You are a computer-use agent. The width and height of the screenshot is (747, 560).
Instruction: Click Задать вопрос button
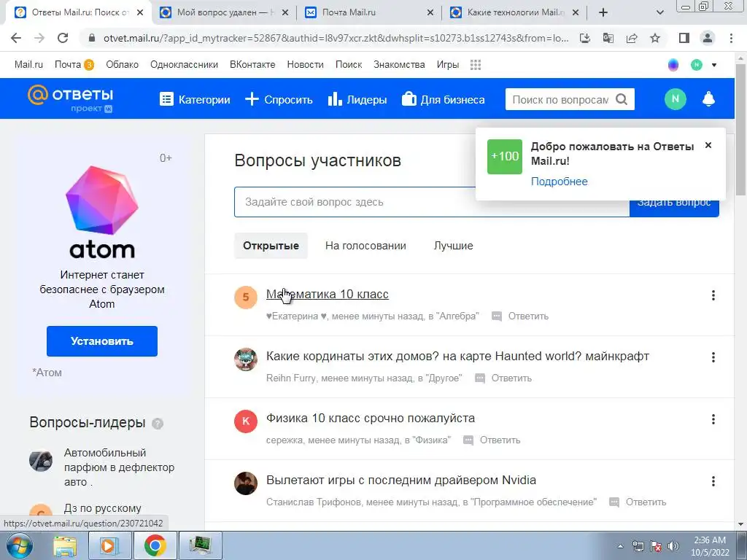(x=674, y=208)
